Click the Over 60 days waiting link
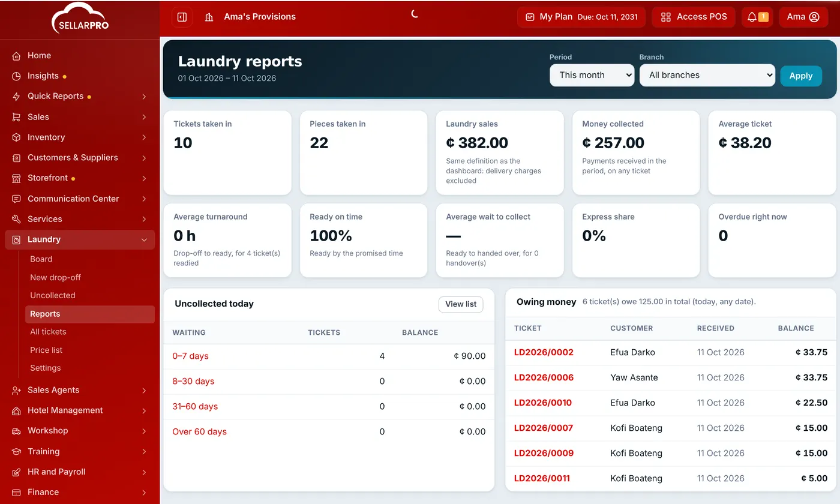 199,431
